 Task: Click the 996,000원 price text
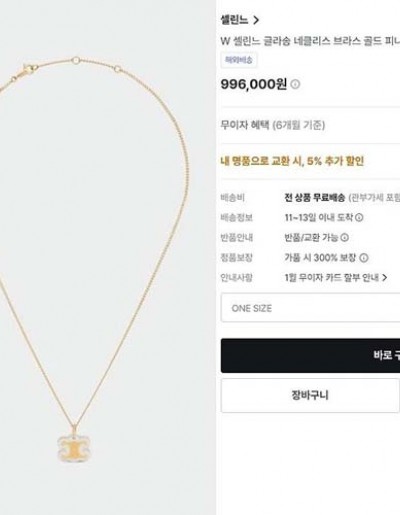(x=254, y=84)
